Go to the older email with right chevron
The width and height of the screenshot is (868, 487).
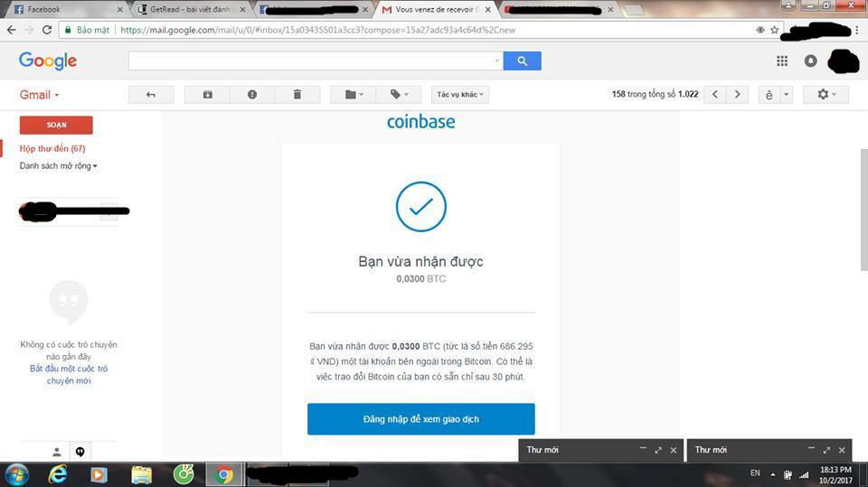click(737, 95)
